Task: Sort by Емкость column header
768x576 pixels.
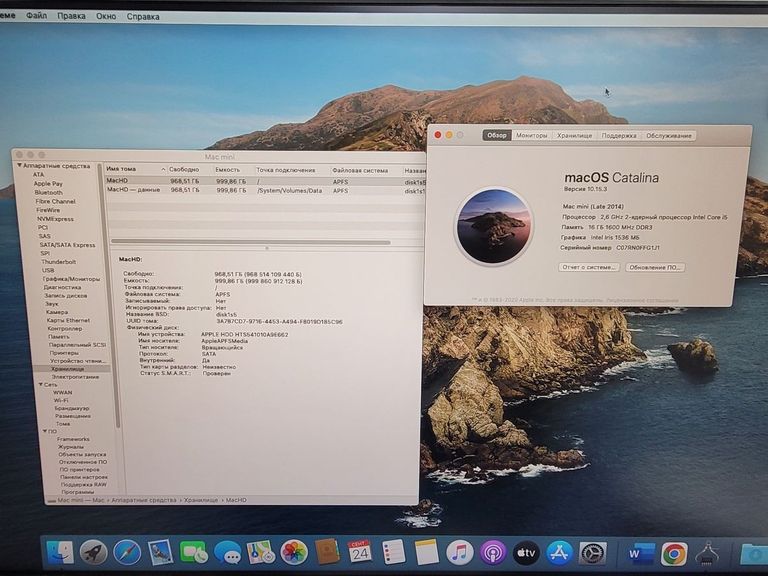Action: [x=228, y=169]
